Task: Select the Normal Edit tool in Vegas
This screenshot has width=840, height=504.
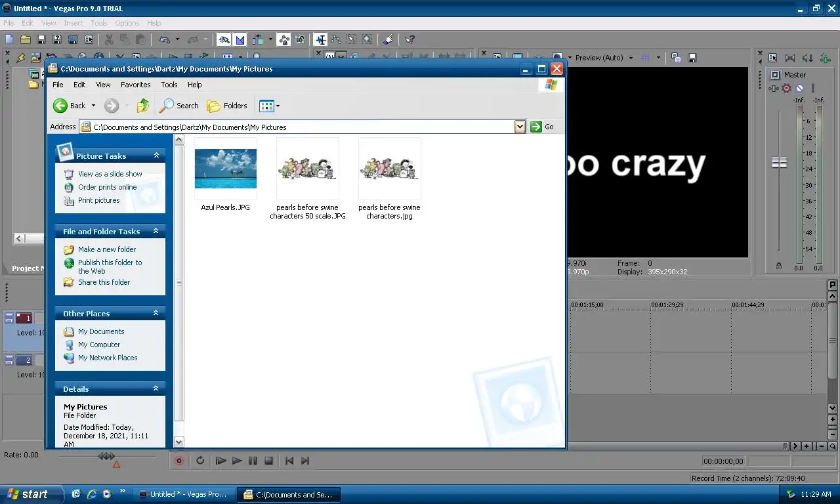Action: tap(320, 39)
